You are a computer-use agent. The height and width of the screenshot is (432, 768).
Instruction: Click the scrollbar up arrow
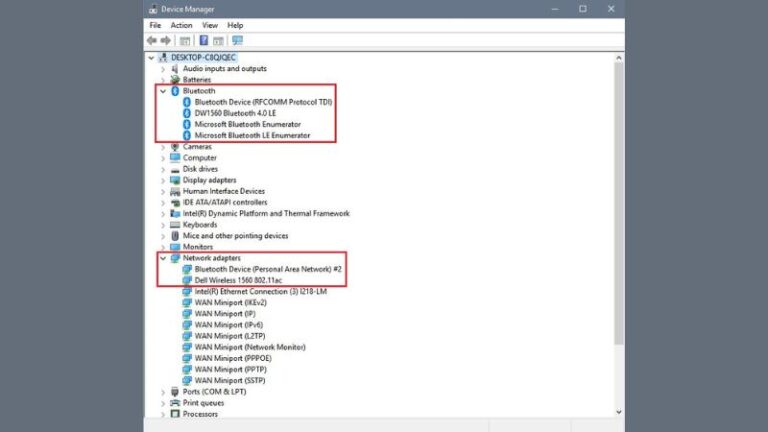(x=619, y=58)
